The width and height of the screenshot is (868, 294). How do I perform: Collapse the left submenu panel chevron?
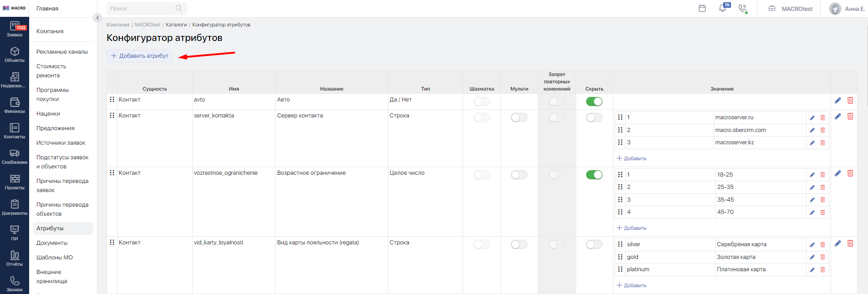point(97,18)
